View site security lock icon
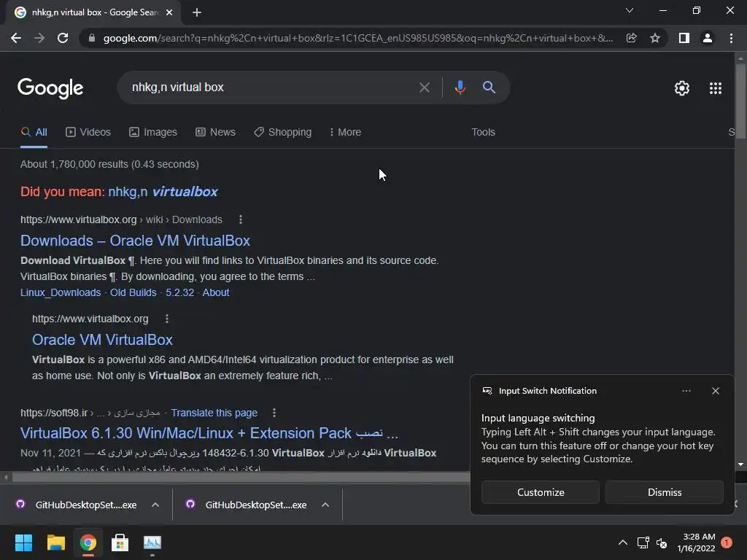This screenshot has width=747, height=560. (91, 38)
